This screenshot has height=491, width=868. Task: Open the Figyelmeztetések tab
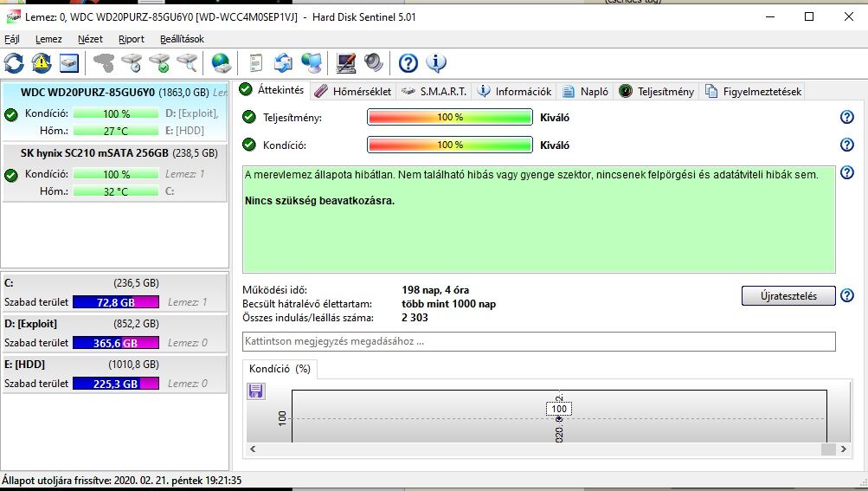click(754, 92)
